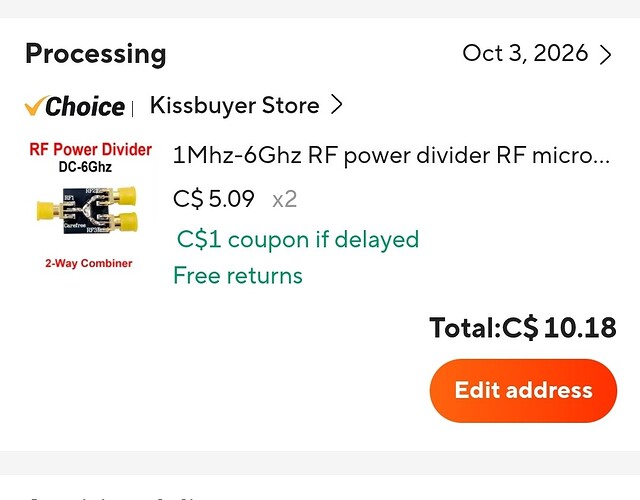
Task: Click the Edit address button
Action: point(523,391)
